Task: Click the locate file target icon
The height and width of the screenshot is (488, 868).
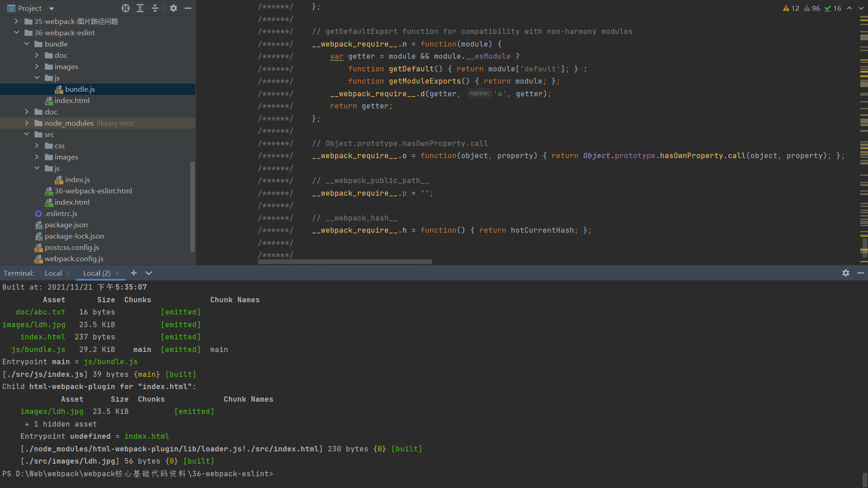Action: tap(126, 8)
